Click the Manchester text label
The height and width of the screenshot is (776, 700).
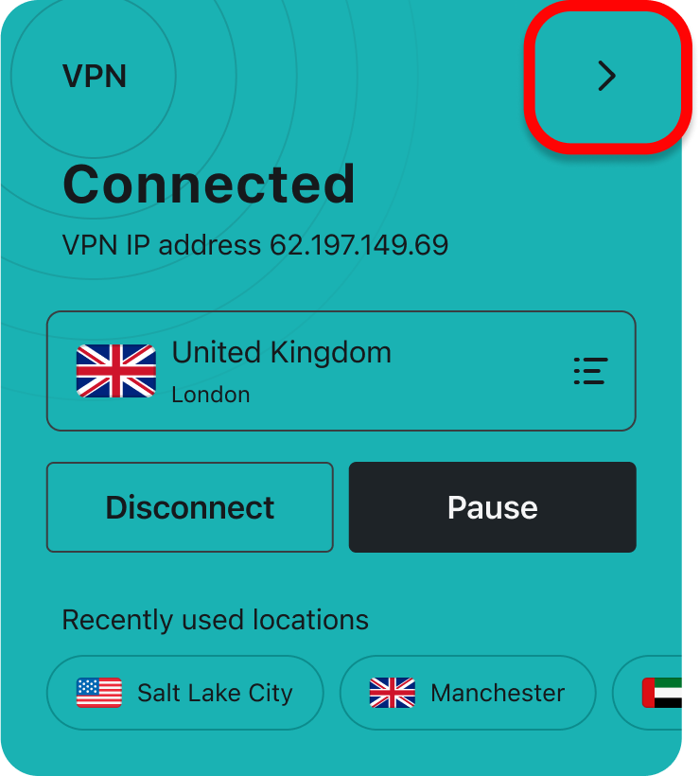[x=498, y=693]
